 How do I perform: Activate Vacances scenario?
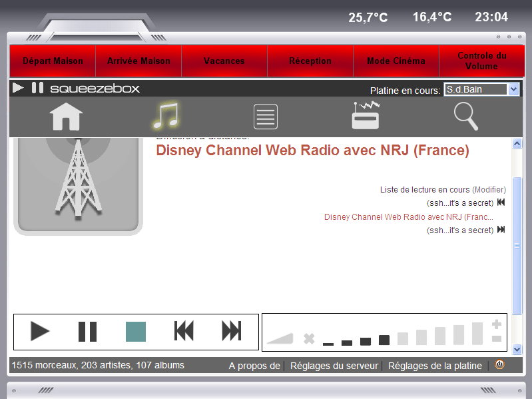224,61
